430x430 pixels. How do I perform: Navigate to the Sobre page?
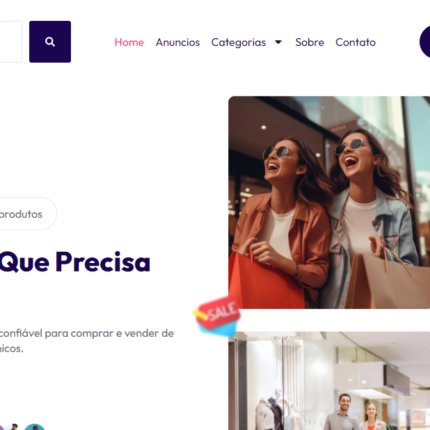310,42
